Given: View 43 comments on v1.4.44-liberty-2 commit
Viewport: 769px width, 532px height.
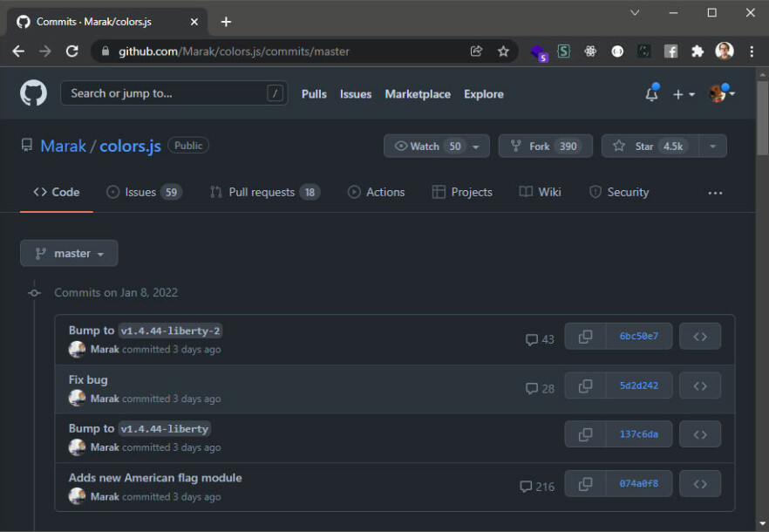Looking at the screenshot, I should [540, 339].
